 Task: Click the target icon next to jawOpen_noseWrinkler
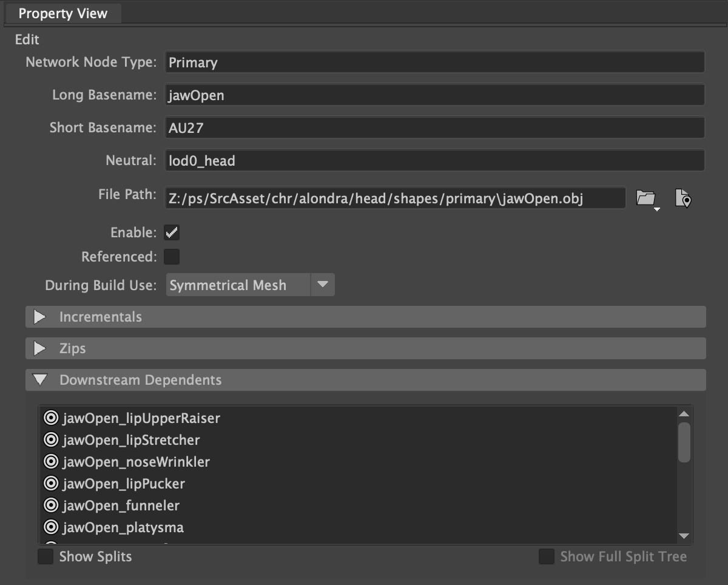click(51, 462)
